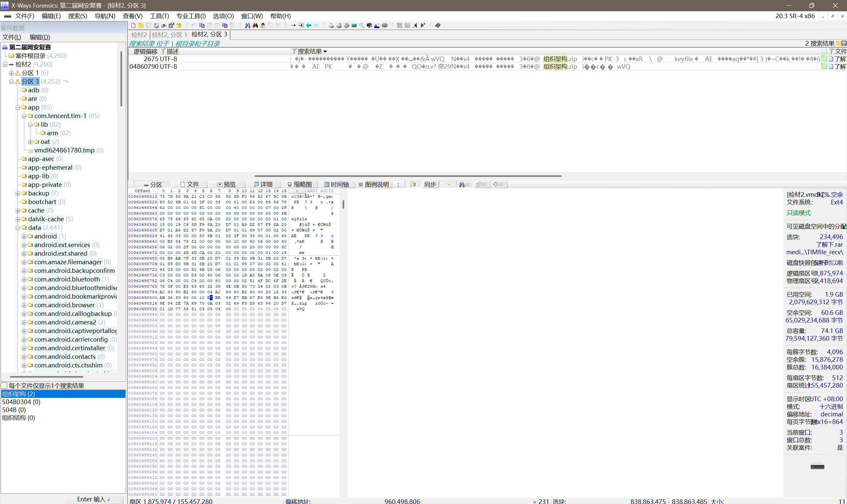847x504 pixels.
Task: Click the horizontal scrollbar under search results
Action: [407, 176]
